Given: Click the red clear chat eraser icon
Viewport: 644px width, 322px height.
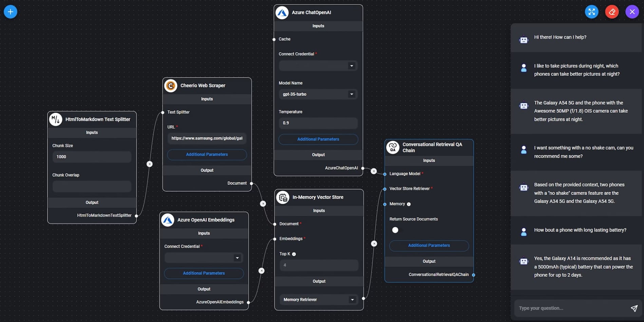Looking at the screenshot, I should click(612, 11).
